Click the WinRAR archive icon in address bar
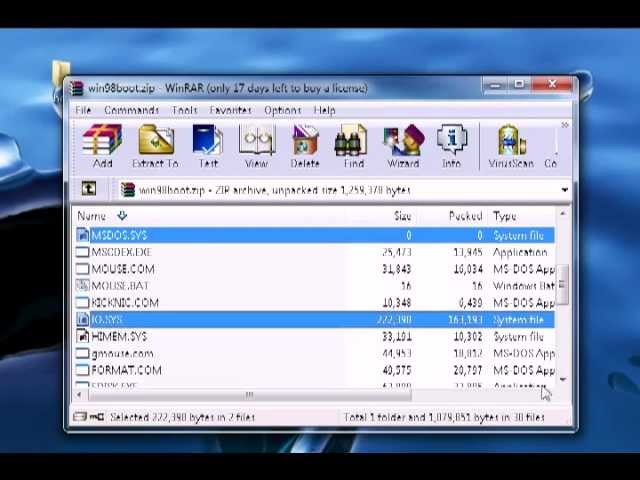 127,190
